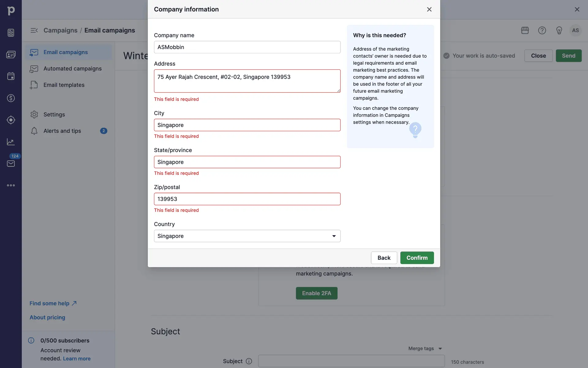Click the Marketplace store icon

pyautogui.click(x=525, y=30)
